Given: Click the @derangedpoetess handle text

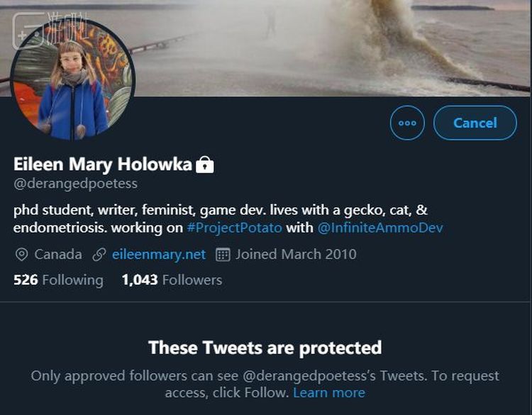Looking at the screenshot, I should click(75, 184).
